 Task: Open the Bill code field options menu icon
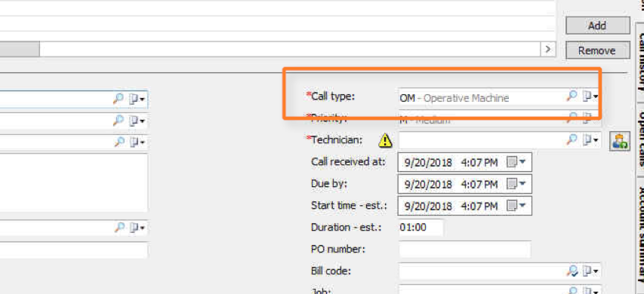pos(591,271)
